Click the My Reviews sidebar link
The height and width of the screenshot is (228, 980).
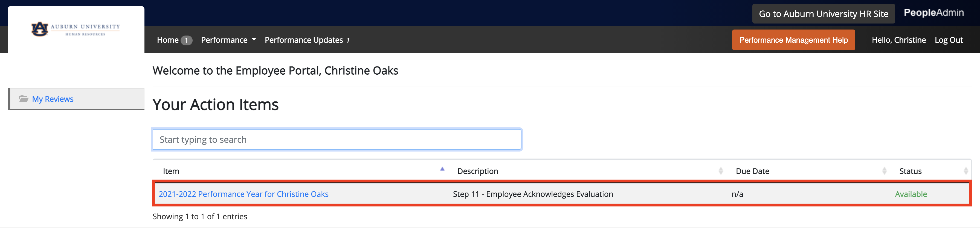click(53, 99)
